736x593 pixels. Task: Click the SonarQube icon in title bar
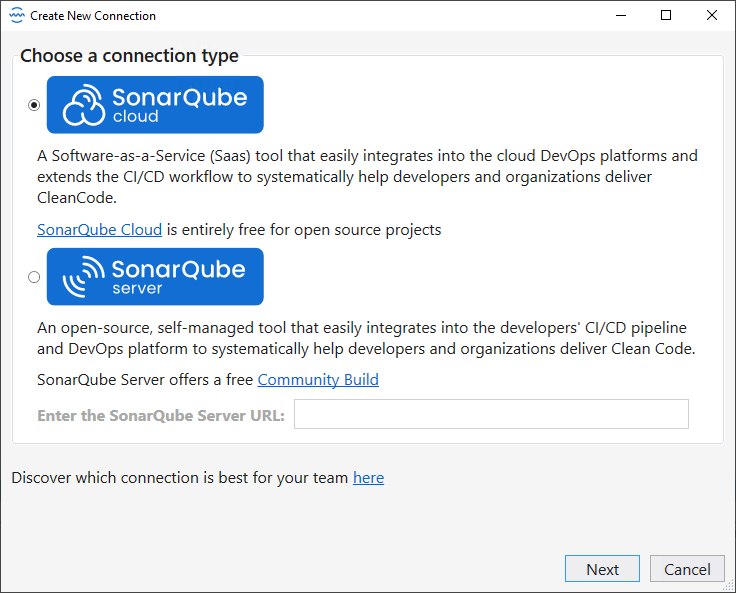pos(17,15)
